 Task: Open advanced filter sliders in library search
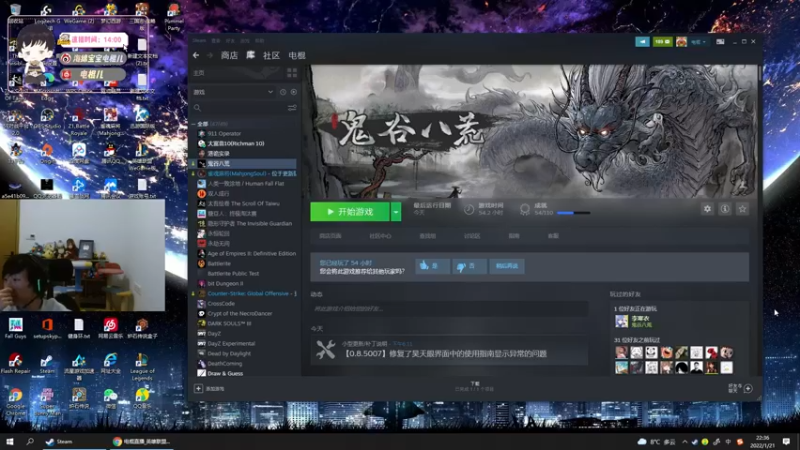pyautogui.click(x=292, y=108)
